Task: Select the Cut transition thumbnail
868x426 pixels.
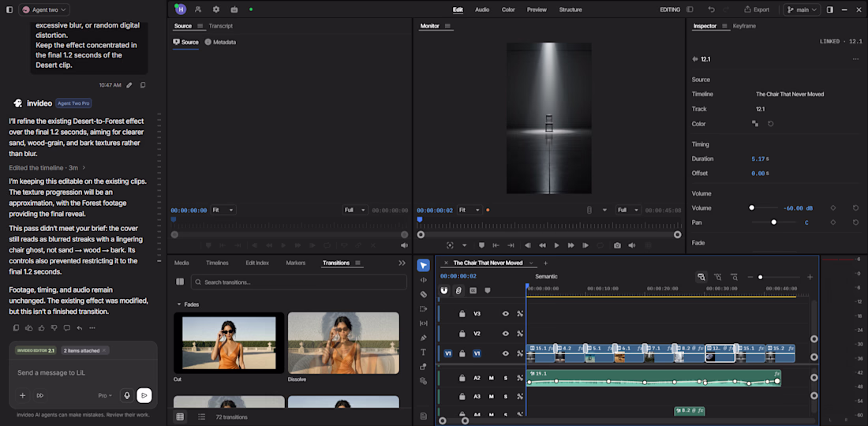Action: pos(229,343)
